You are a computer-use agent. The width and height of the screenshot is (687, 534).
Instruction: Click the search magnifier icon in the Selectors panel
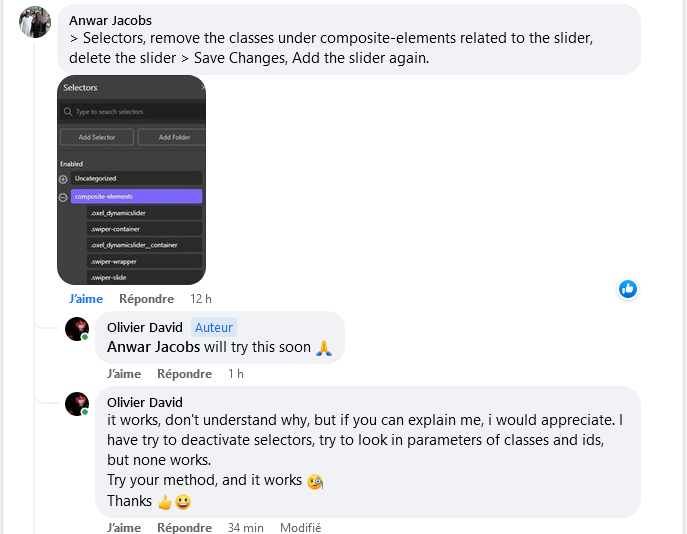pyautogui.click(x=68, y=112)
